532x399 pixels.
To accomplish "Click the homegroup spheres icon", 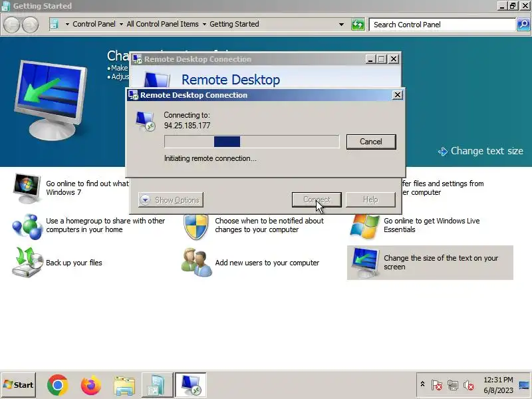I will click(27, 226).
